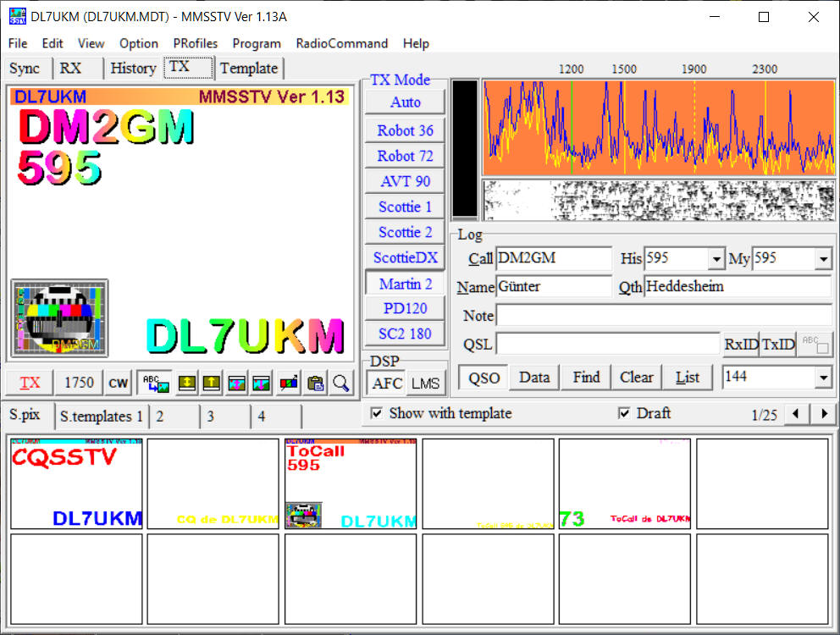Switch to the History tab
The width and height of the screenshot is (840, 635).
tap(133, 69)
